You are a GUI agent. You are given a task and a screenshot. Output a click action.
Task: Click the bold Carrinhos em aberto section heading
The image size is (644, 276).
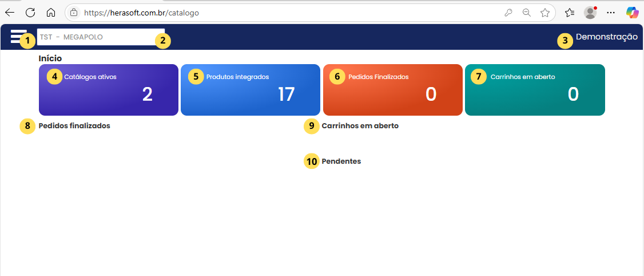click(x=360, y=126)
